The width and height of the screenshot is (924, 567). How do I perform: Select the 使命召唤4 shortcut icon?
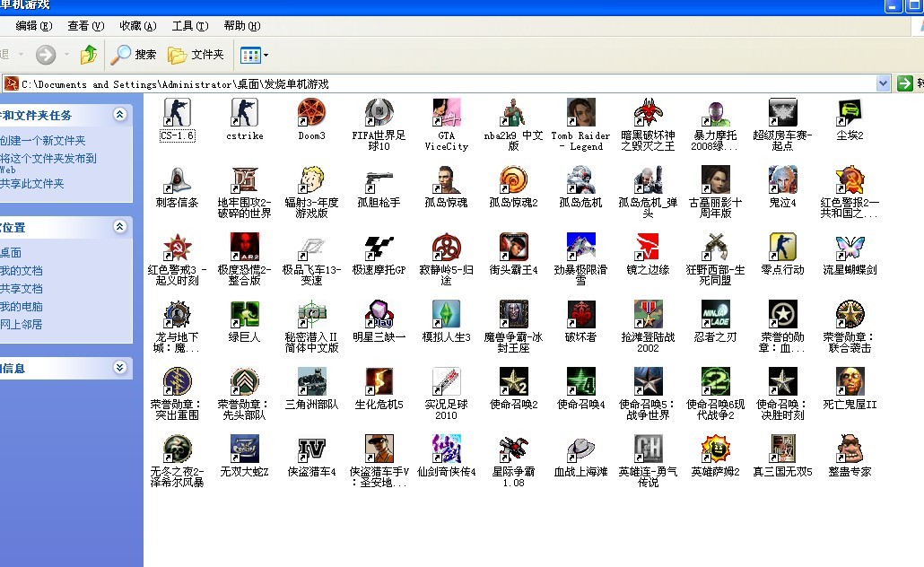click(x=580, y=381)
